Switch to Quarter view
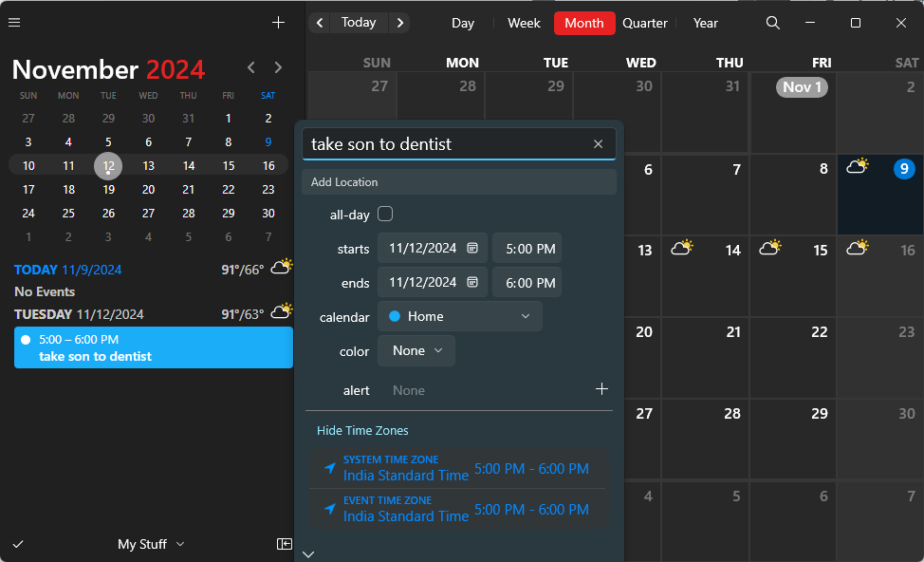The width and height of the screenshot is (924, 562). pos(645,23)
